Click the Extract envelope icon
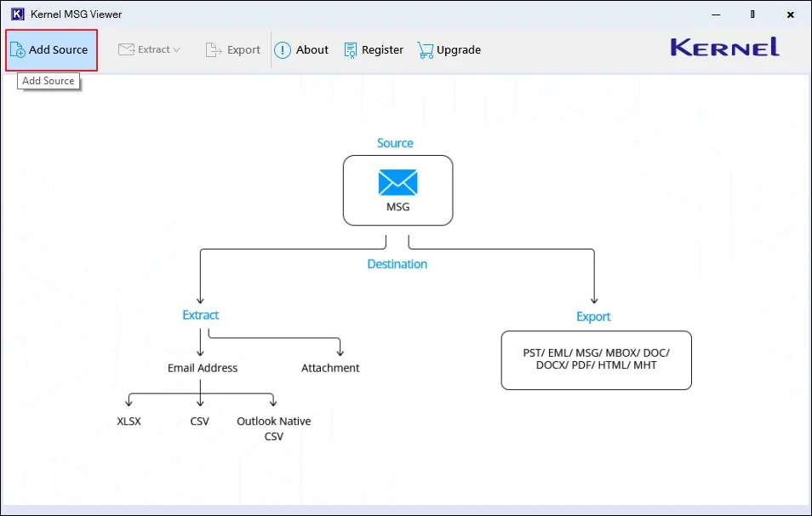The image size is (812, 516). [126, 49]
